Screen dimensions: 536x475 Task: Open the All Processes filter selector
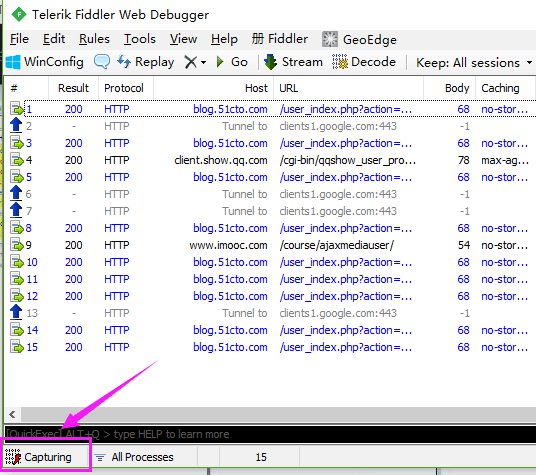tap(134, 457)
